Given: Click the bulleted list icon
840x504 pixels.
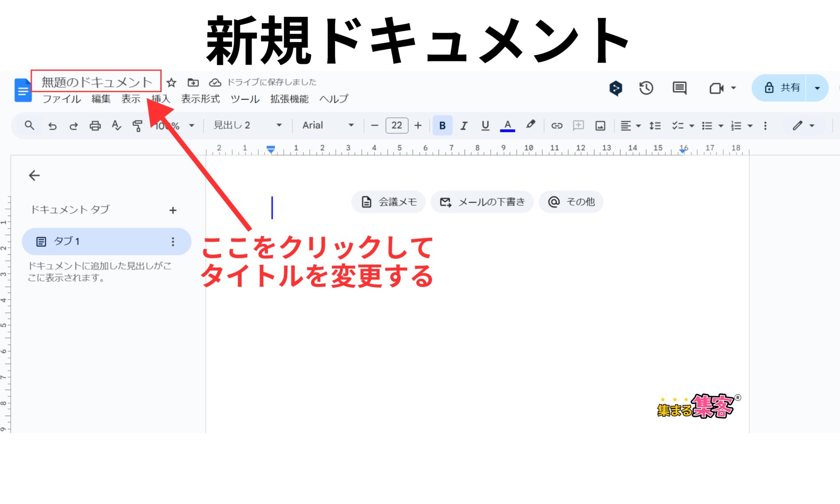Looking at the screenshot, I should coord(707,125).
